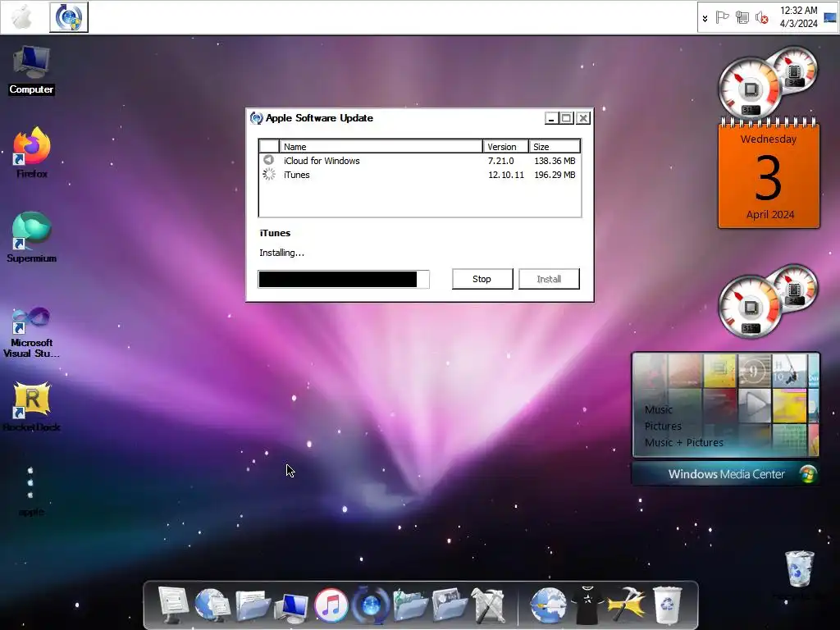Open Microsoft Visual Studio desktop shortcut
Image resolution: width=840 pixels, height=630 pixels.
click(x=32, y=332)
